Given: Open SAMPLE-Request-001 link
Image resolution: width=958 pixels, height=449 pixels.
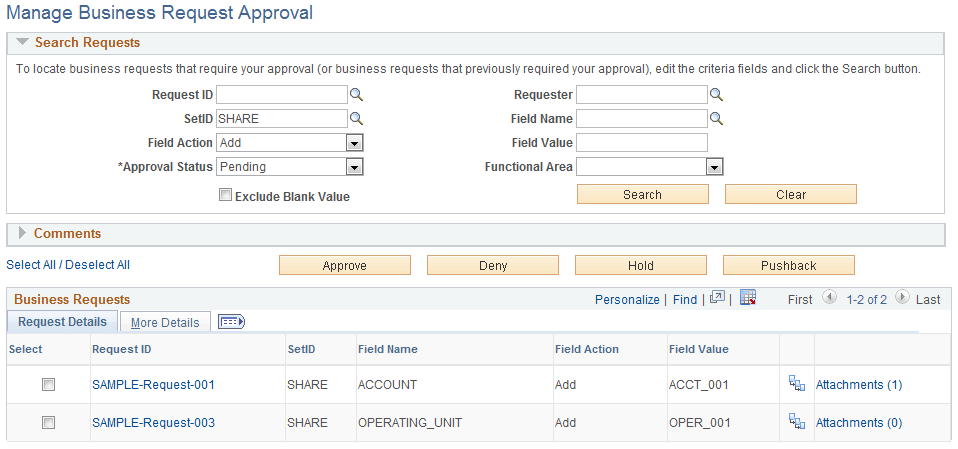Looking at the screenshot, I should click(153, 385).
